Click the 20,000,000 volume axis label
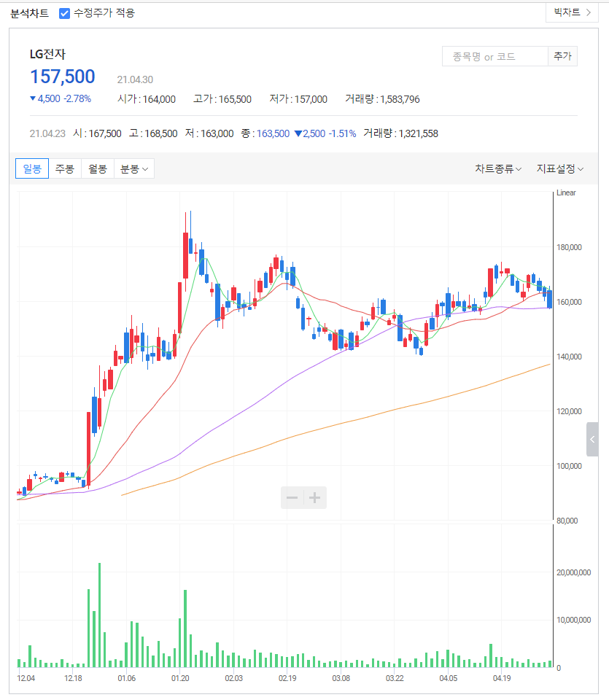 click(573, 572)
